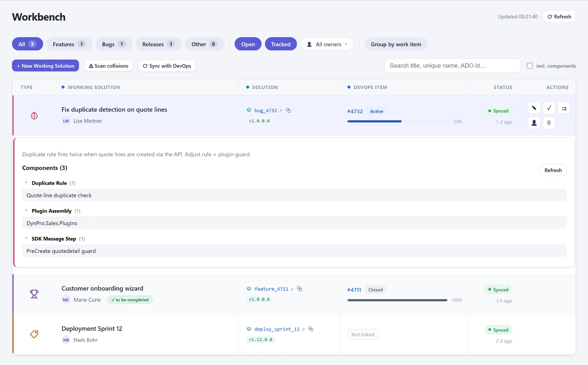Toggle the Open filter pill
The image size is (588, 365).
(248, 44)
